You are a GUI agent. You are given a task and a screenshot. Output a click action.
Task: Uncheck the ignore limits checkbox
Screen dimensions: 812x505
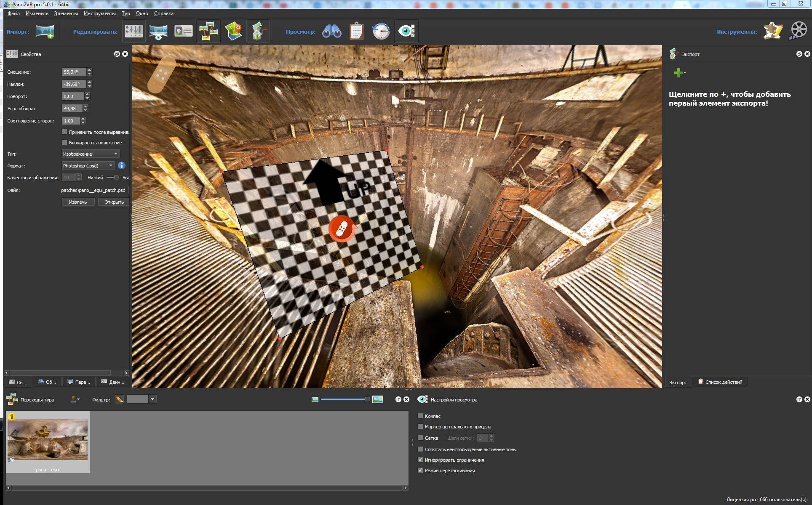coord(420,460)
